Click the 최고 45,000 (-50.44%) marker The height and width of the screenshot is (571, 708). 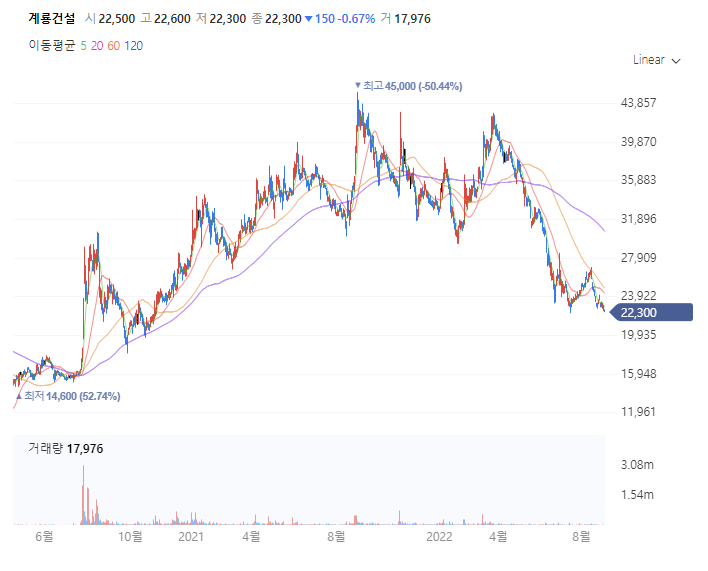coord(409,86)
